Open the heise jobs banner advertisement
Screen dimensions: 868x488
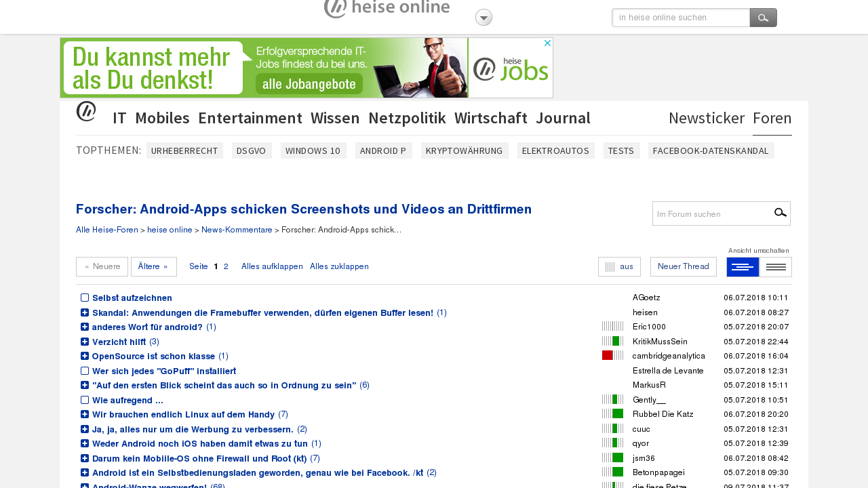(x=307, y=68)
